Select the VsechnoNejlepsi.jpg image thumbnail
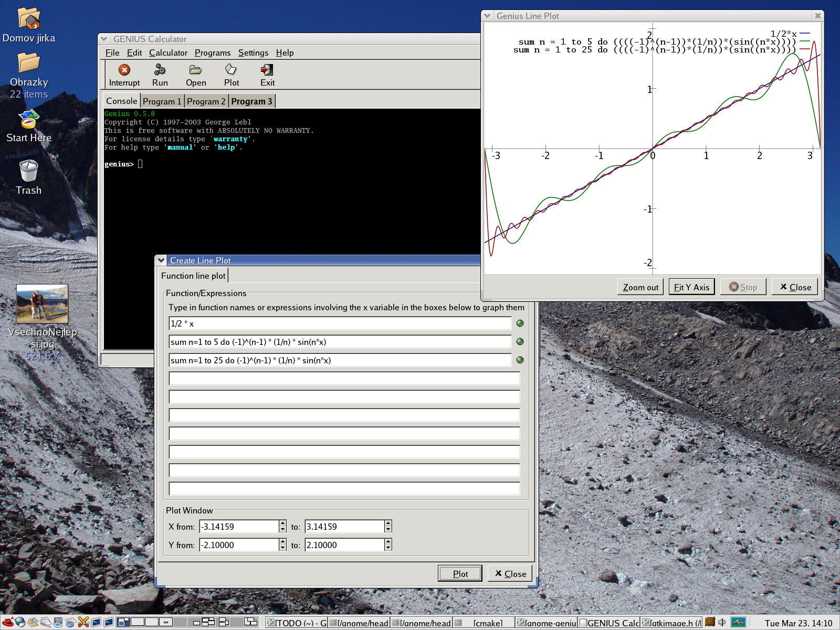 tap(42, 303)
